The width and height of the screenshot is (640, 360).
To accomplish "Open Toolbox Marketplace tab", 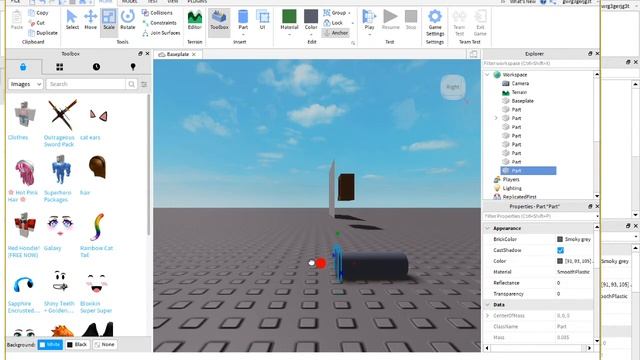I will (x=23, y=67).
